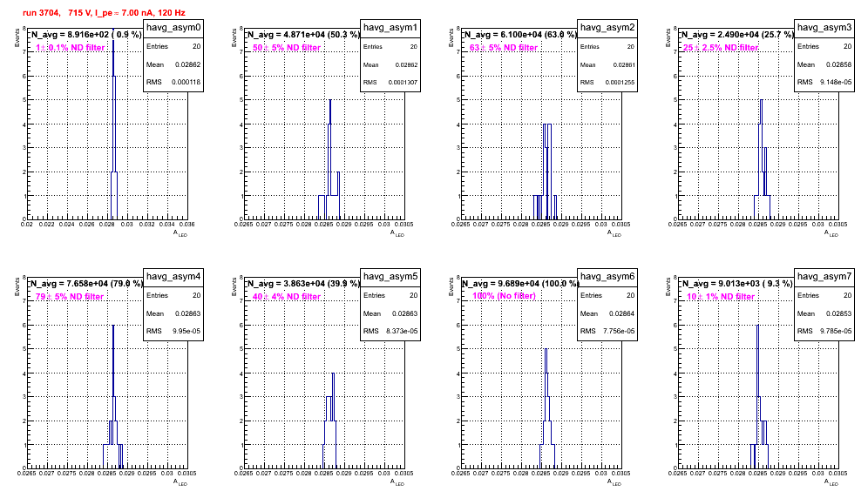Click the 0.036 x-axis label of havg_asym0
The image size is (868, 498).
pyautogui.click(x=187, y=224)
